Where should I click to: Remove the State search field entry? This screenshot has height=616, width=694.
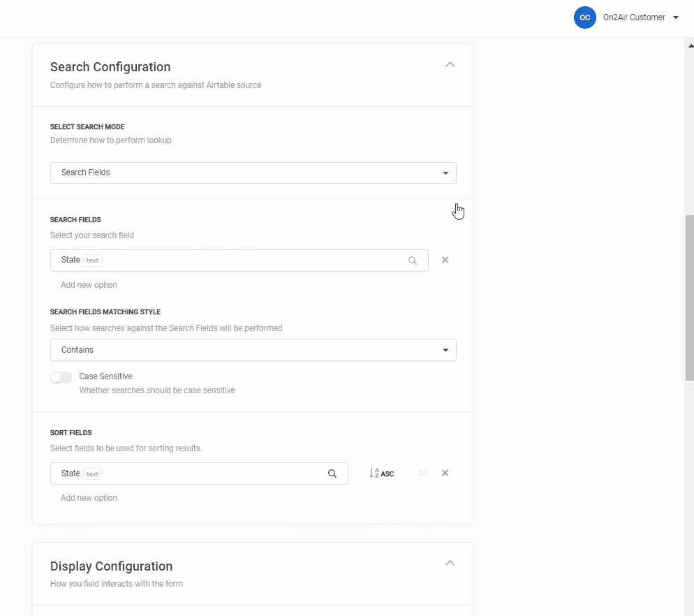click(445, 260)
